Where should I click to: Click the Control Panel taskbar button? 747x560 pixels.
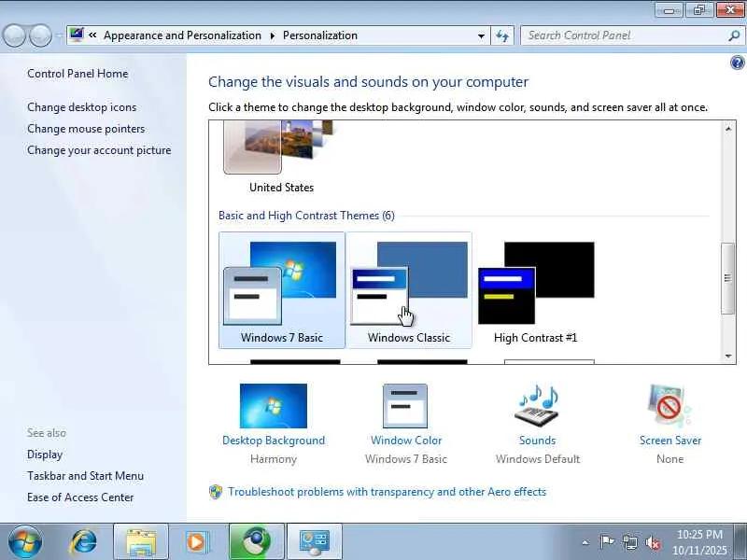[315, 542]
